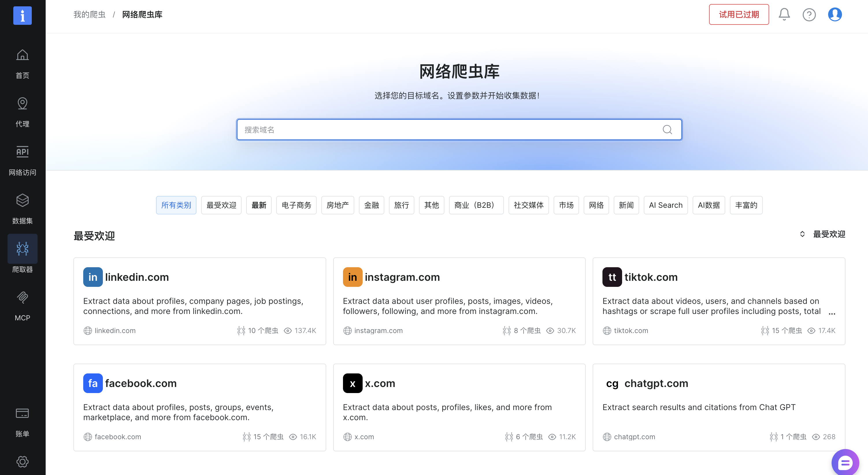
Task: Open the 代理 proxy location icon
Action: coord(22,103)
